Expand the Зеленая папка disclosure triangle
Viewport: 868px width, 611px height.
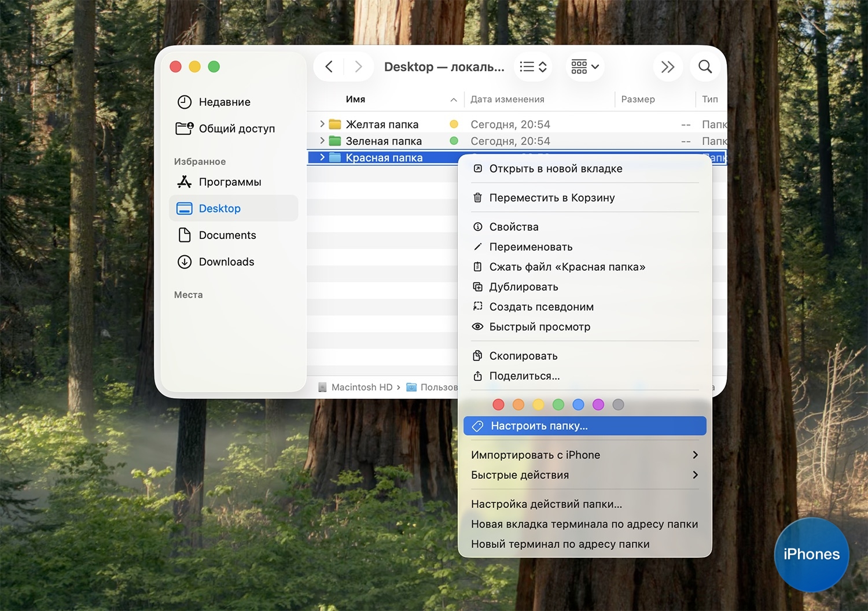[x=322, y=141]
